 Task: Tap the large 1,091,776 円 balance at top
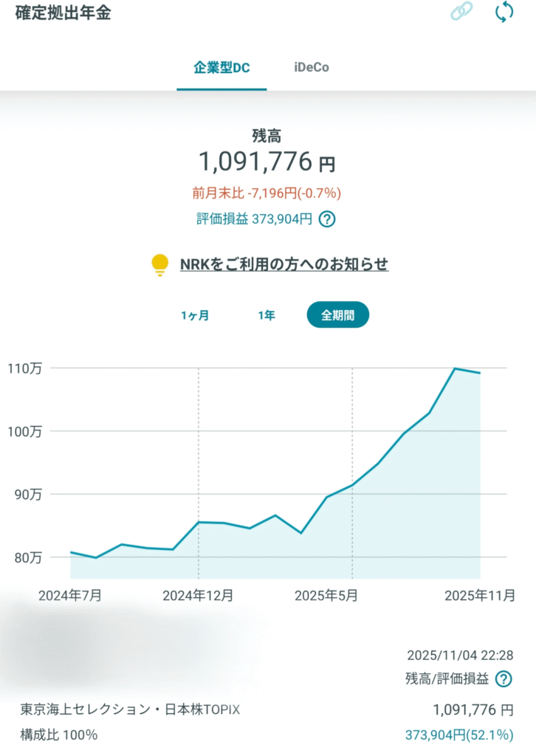[x=267, y=162]
